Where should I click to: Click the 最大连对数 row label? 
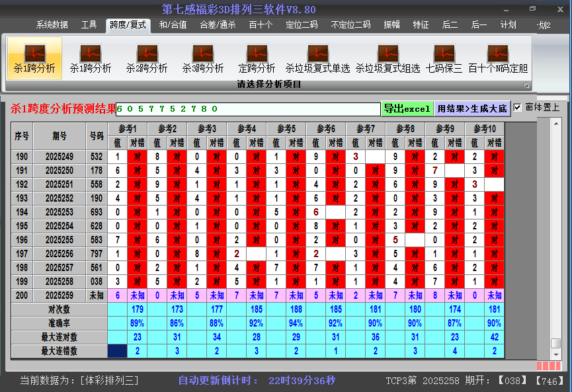pyautogui.click(x=59, y=337)
